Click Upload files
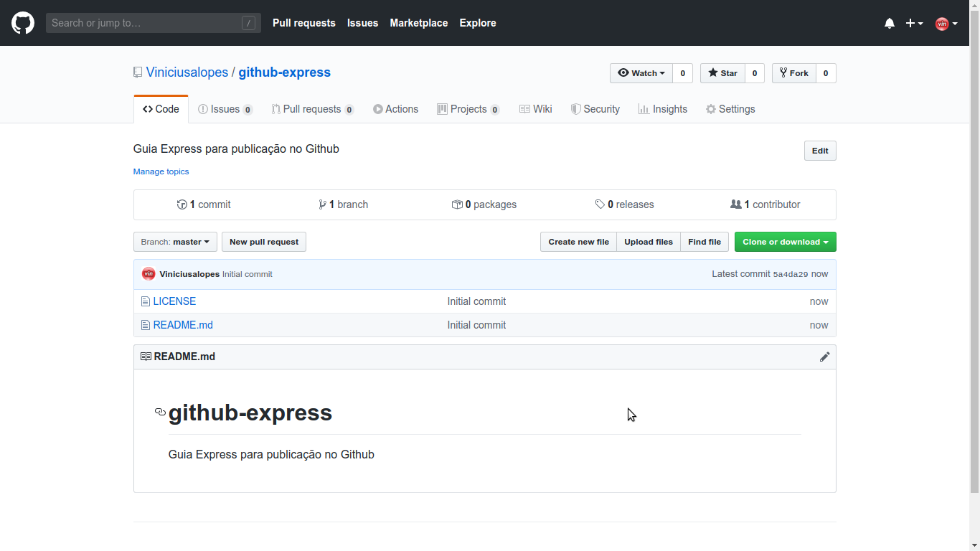 pyautogui.click(x=649, y=242)
